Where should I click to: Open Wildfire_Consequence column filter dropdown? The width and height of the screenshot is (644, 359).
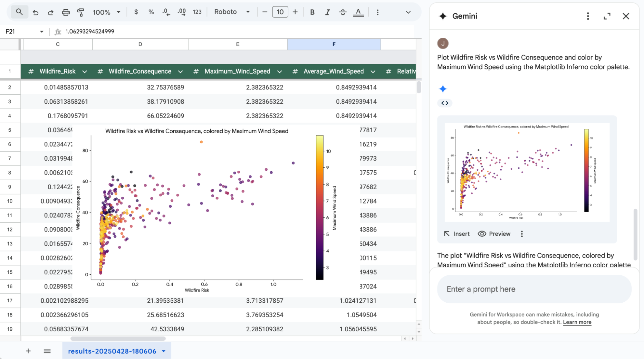pyautogui.click(x=180, y=71)
